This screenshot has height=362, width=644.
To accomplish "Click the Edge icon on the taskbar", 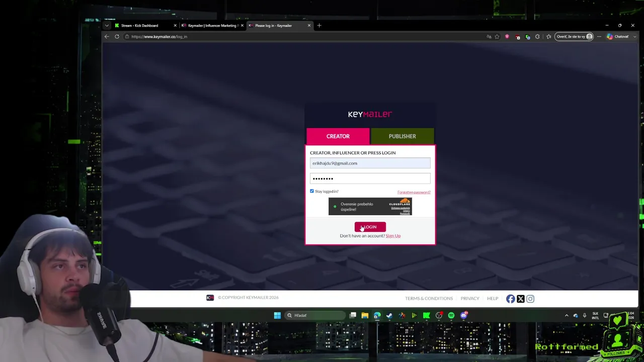I will click(x=377, y=316).
